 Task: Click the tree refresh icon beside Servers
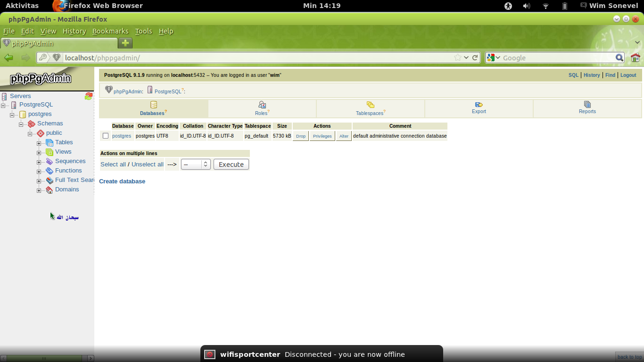[88, 96]
